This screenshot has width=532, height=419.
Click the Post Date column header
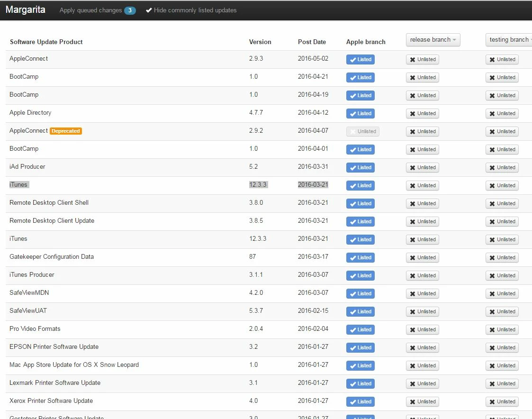coord(312,42)
